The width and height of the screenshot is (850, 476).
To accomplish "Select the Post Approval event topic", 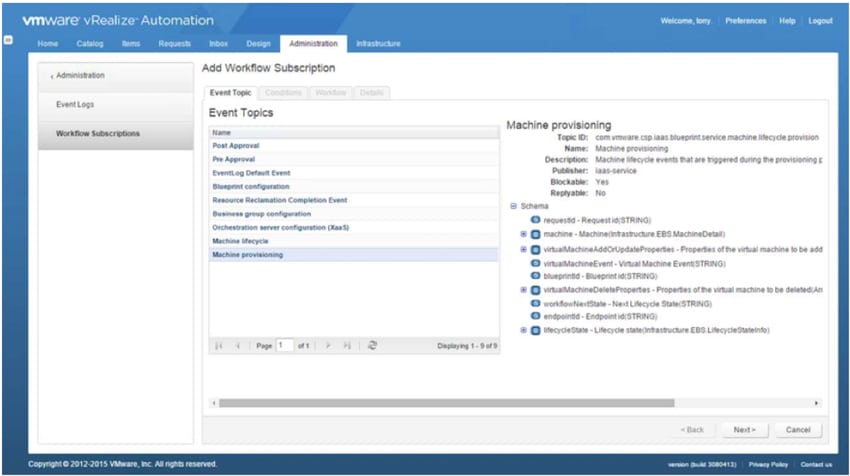I will click(x=354, y=146).
